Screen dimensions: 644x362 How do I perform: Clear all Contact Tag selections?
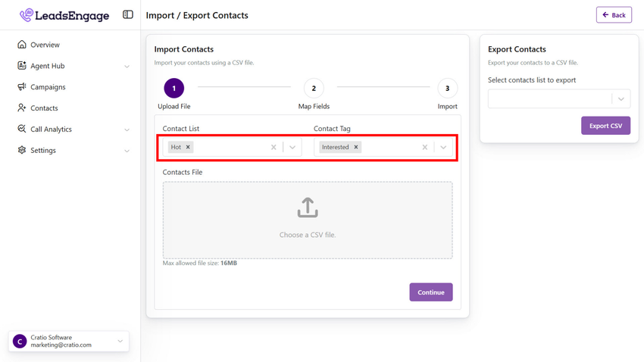tap(425, 147)
